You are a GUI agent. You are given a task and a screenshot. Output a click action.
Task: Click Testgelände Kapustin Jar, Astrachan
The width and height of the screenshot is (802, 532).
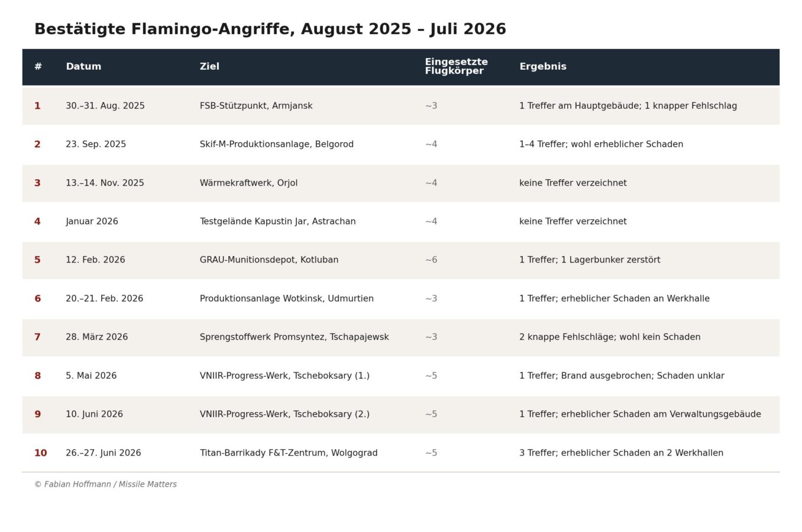coord(277,222)
